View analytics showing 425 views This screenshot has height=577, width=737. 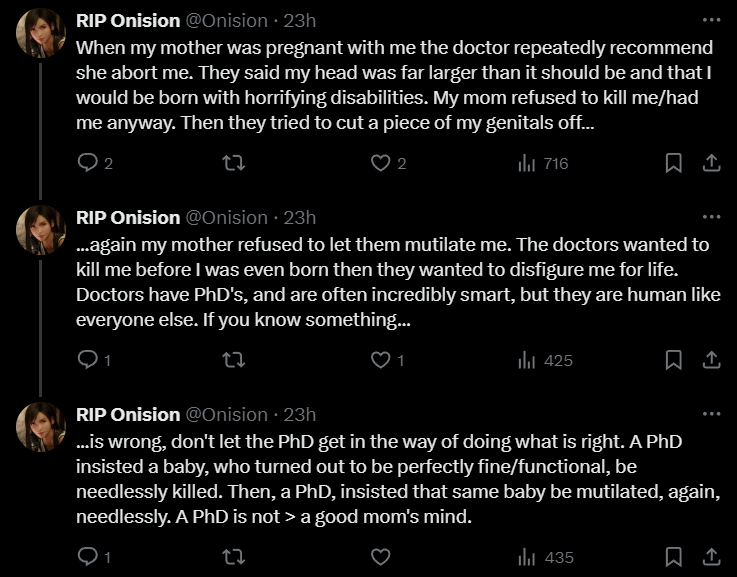click(545, 360)
